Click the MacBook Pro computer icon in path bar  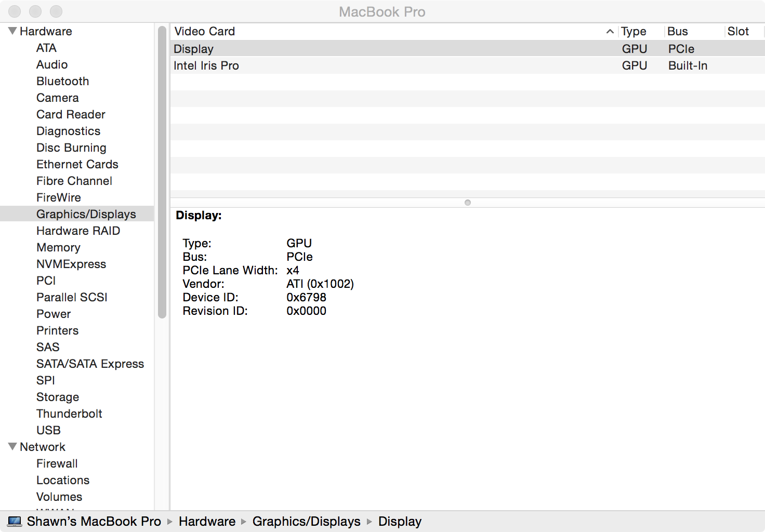(x=15, y=521)
